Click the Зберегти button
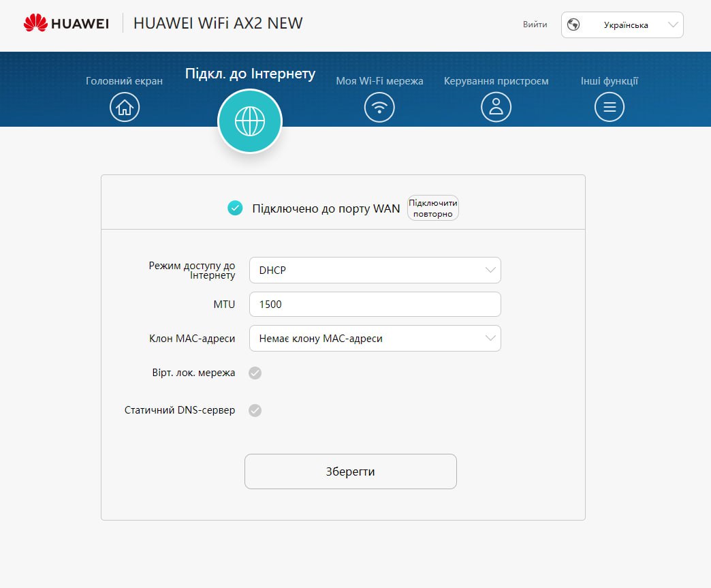Viewport: 711px width, 588px height. point(350,471)
